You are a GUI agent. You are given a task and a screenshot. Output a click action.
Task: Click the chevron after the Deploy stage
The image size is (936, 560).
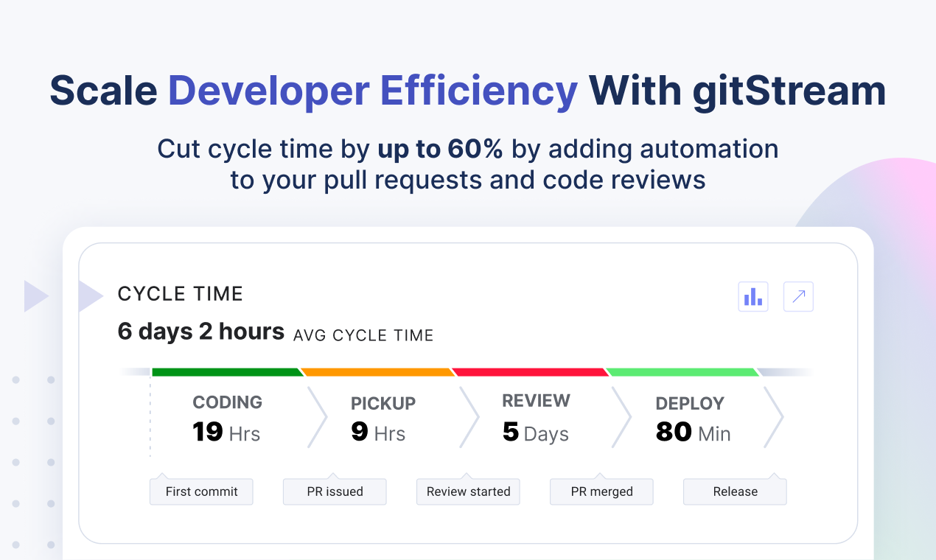click(774, 416)
